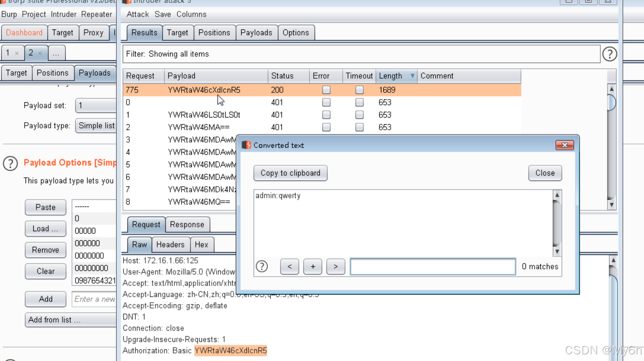The image size is (644, 361).
Task: Close tab 1 in the Intruder tabs
Action: (x=17, y=54)
